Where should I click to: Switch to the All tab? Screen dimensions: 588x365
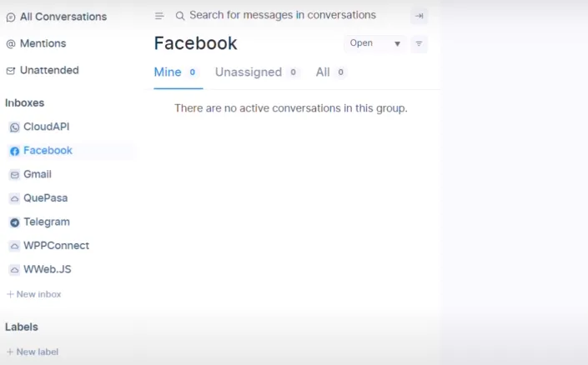pos(330,72)
